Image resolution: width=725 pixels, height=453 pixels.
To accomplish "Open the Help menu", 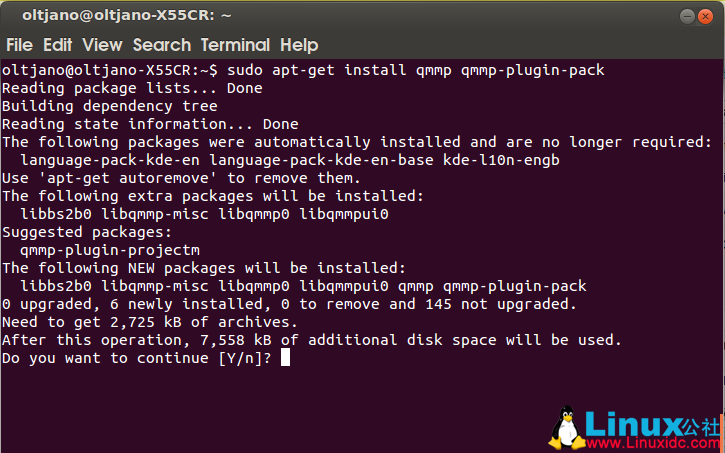I will click(x=299, y=45).
